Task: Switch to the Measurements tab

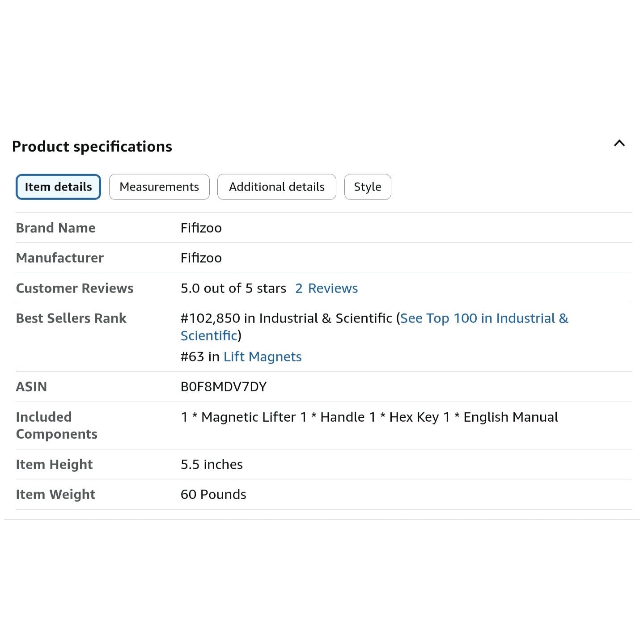Action: [x=159, y=187]
